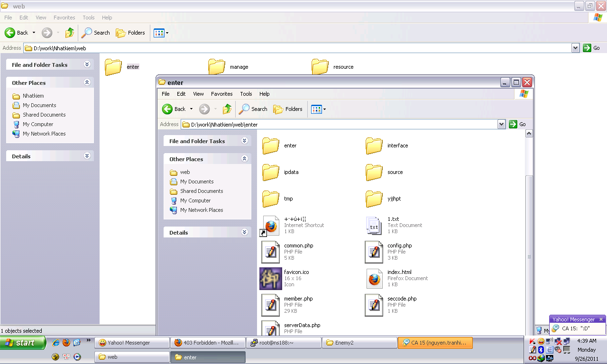Select the resource folder in web window
Screen dimensions: 607x364
(320, 67)
